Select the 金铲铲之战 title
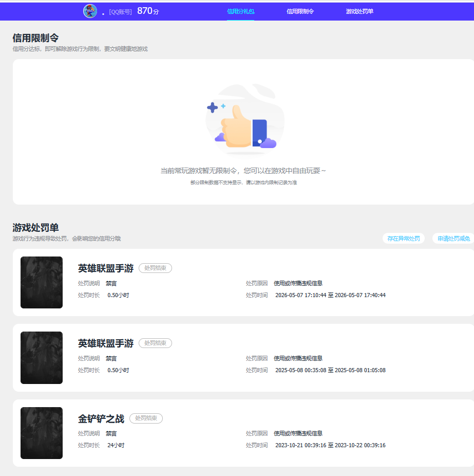Screen dimensions: 474x476 [101, 419]
